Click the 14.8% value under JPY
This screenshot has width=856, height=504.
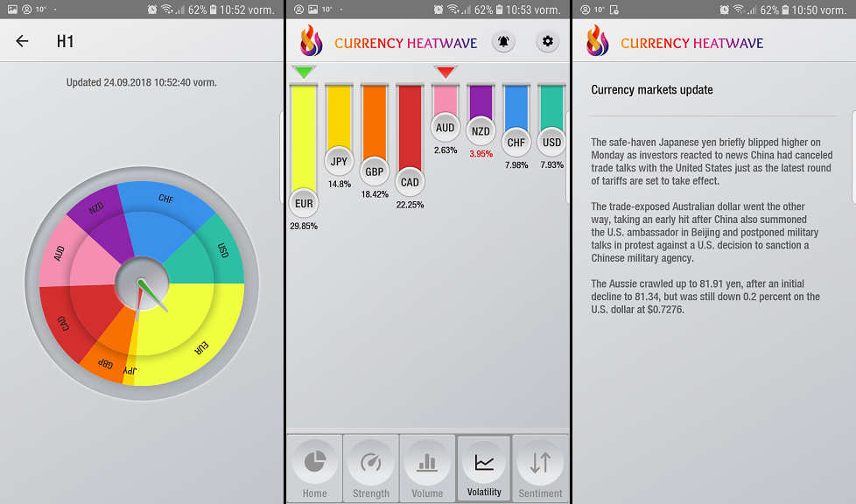[x=339, y=184]
